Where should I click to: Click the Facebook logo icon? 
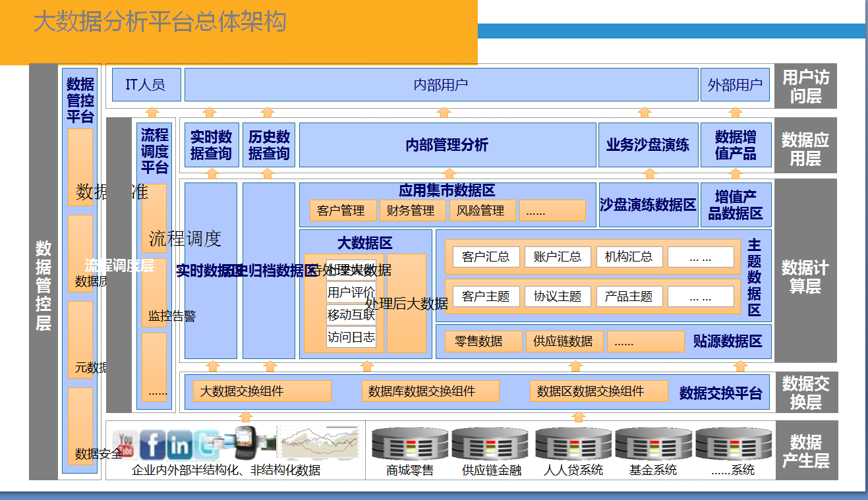(152, 444)
